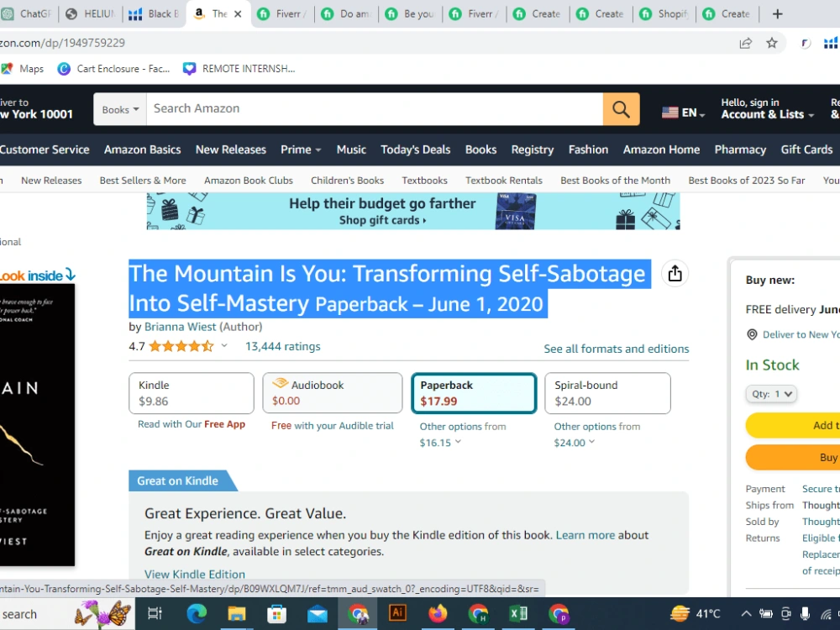
Task: Show hidden system tray icons
Action: tap(746, 614)
